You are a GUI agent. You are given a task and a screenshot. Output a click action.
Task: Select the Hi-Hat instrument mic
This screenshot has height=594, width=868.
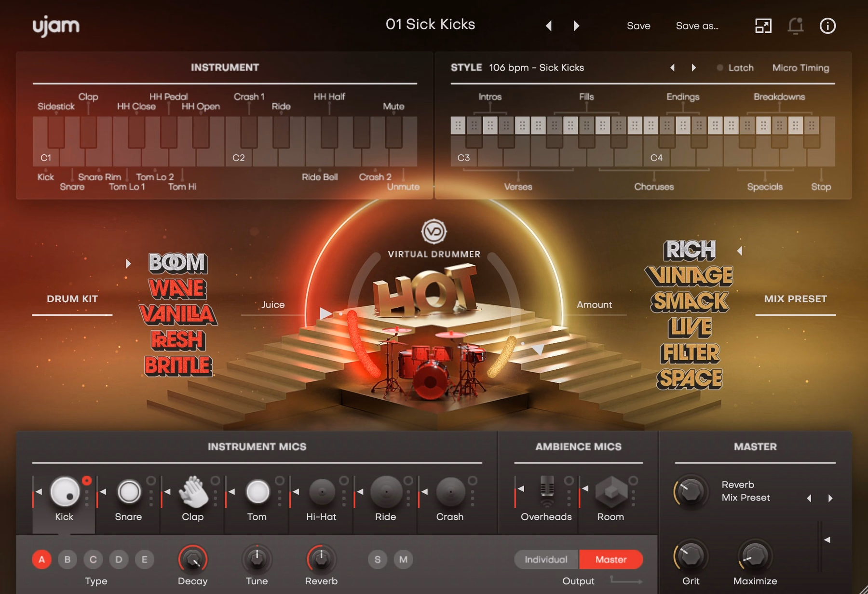point(322,492)
